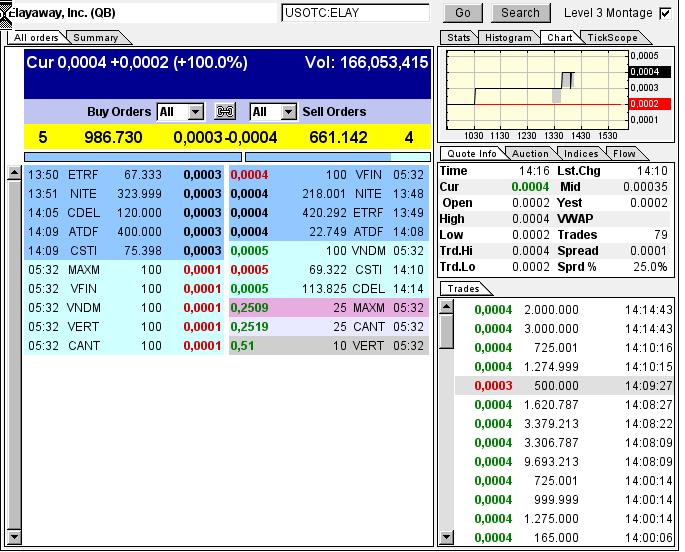Click the Vol: 166,053,415 header text
The width and height of the screenshot is (685, 552).
(367, 62)
